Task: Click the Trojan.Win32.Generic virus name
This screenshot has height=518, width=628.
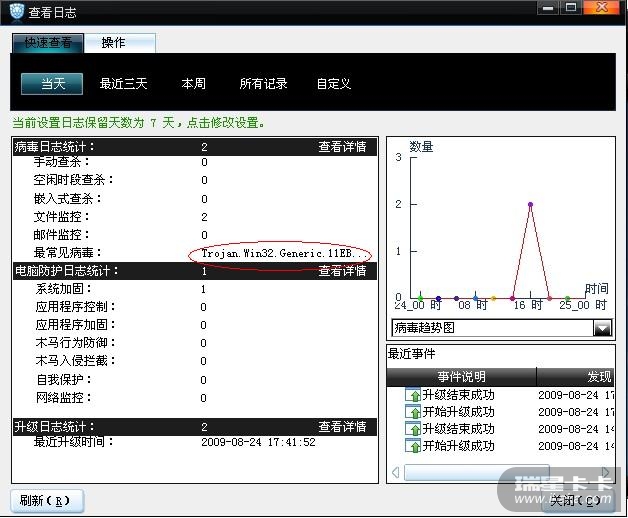Action: coord(284,253)
